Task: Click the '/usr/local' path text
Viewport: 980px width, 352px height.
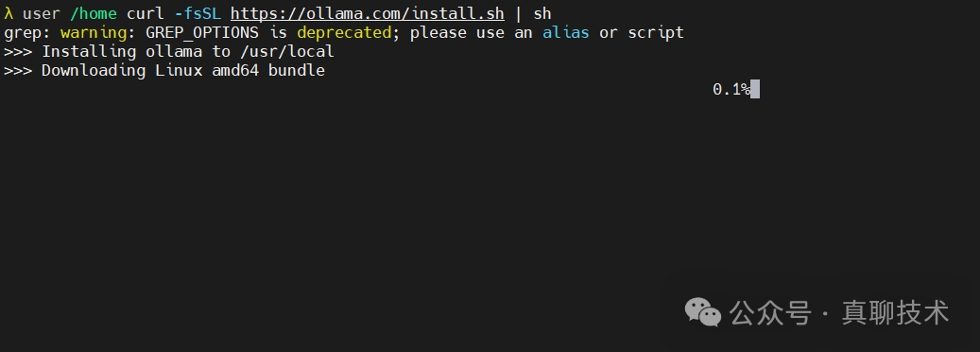Action: (287, 51)
